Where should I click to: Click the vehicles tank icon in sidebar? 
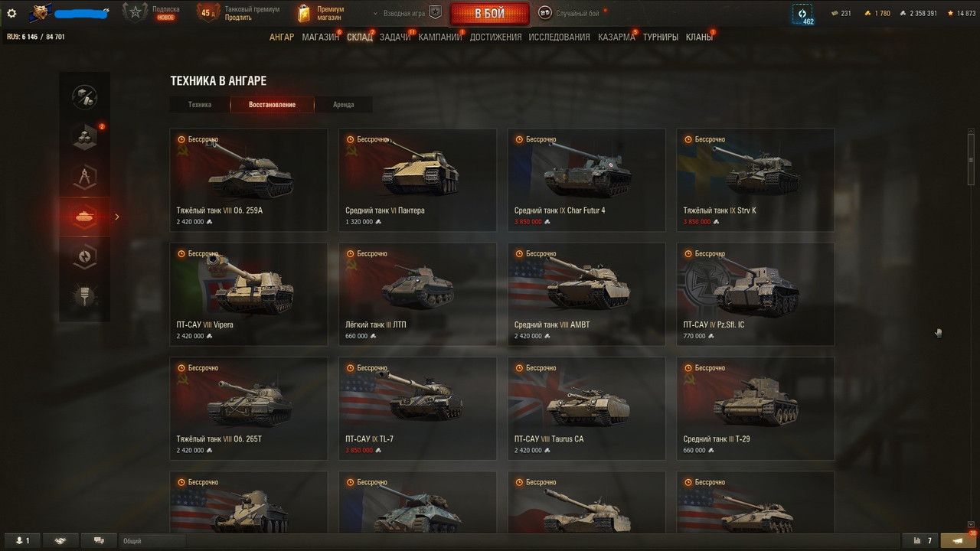(x=85, y=217)
